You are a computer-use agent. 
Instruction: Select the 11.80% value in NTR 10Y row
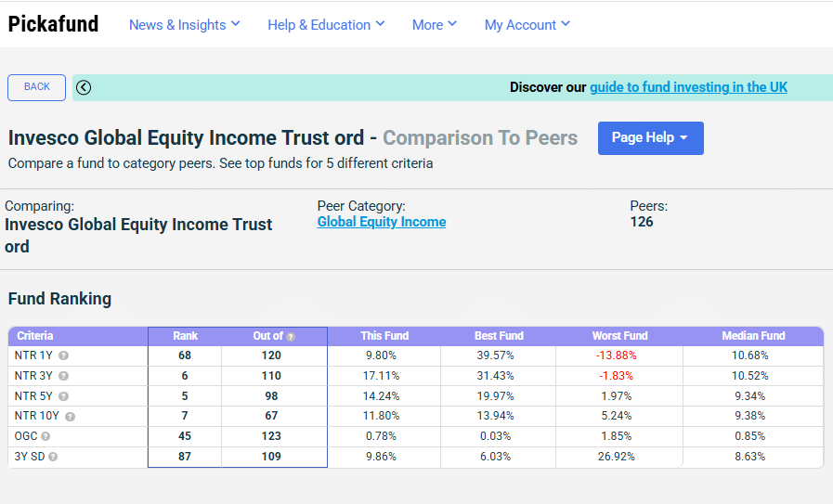click(381, 416)
